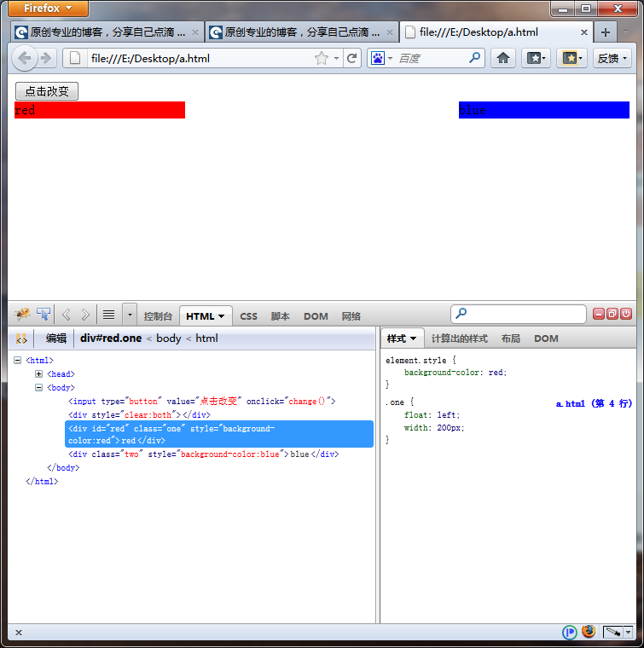Switch to first blog tab

(107, 32)
